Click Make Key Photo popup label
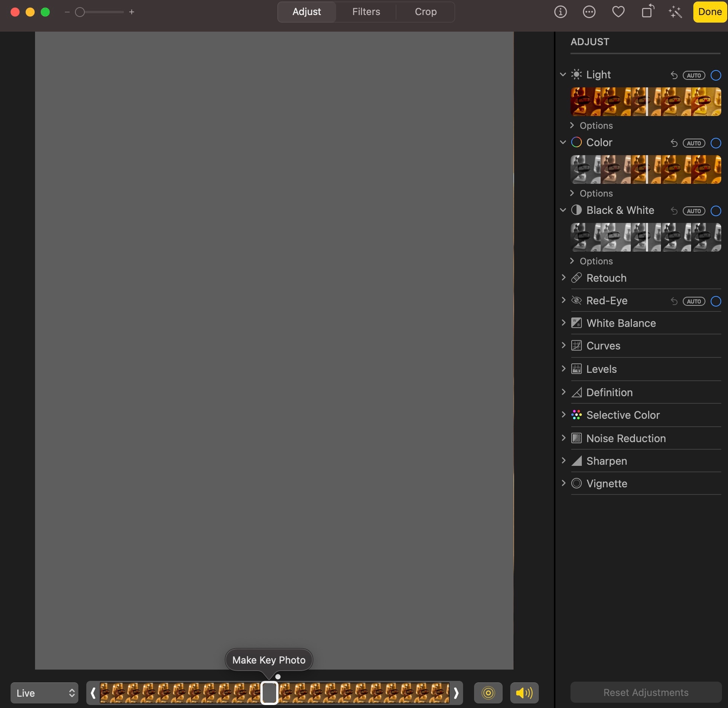This screenshot has width=728, height=708. [269, 660]
